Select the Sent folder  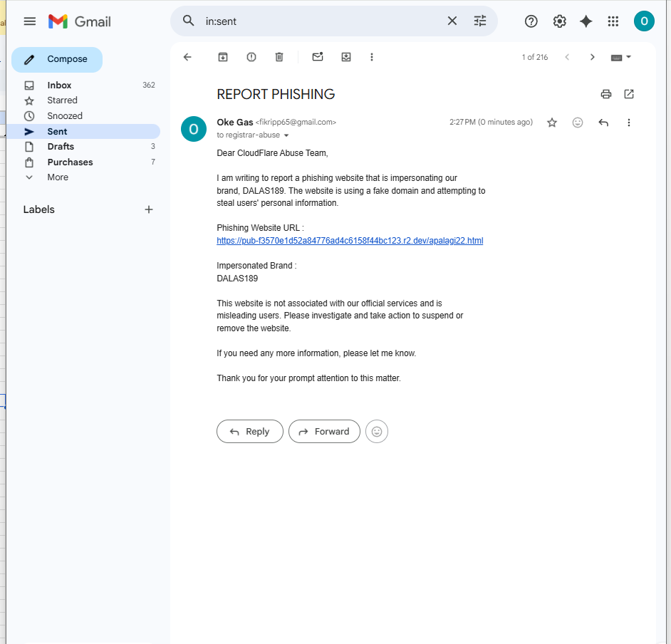pyautogui.click(x=83, y=131)
